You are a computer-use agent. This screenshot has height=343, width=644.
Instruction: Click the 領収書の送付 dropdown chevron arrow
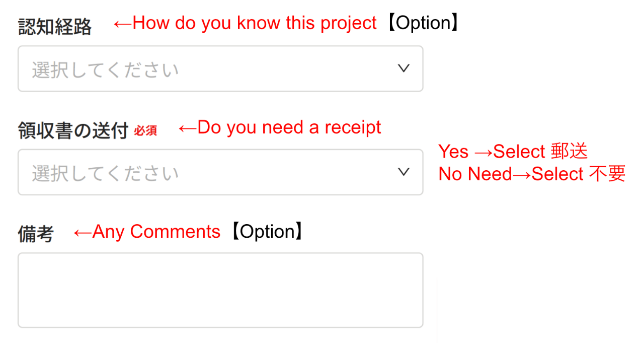tap(404, 172)
